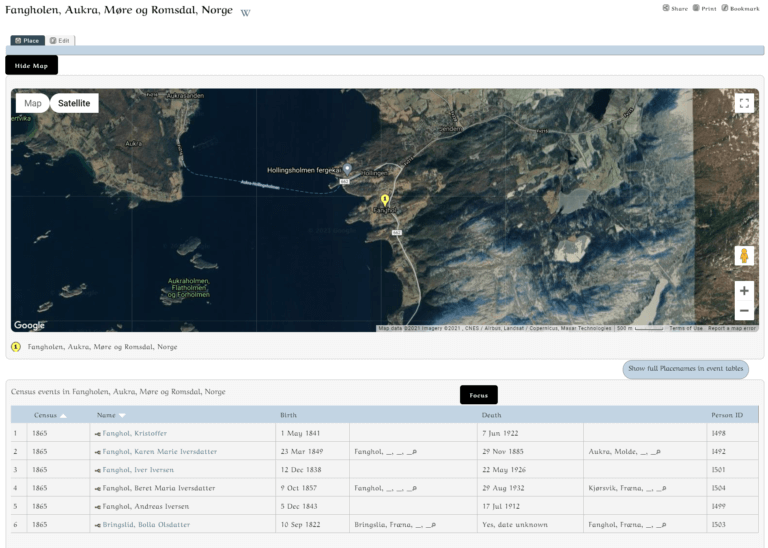The width and height of the screenshot is (768, 548).
Task: Hide the map panel
Action: (32, 65)
